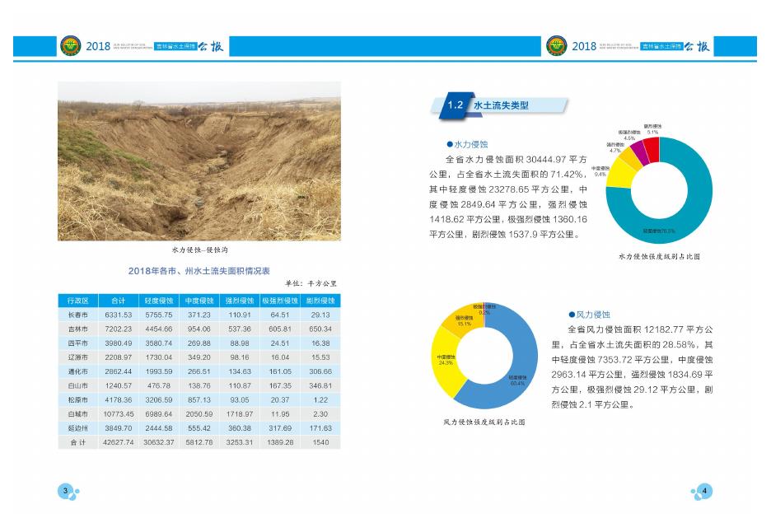
Task: Click the 风力侵蚀 subsection heading
Action: (589, 315)
